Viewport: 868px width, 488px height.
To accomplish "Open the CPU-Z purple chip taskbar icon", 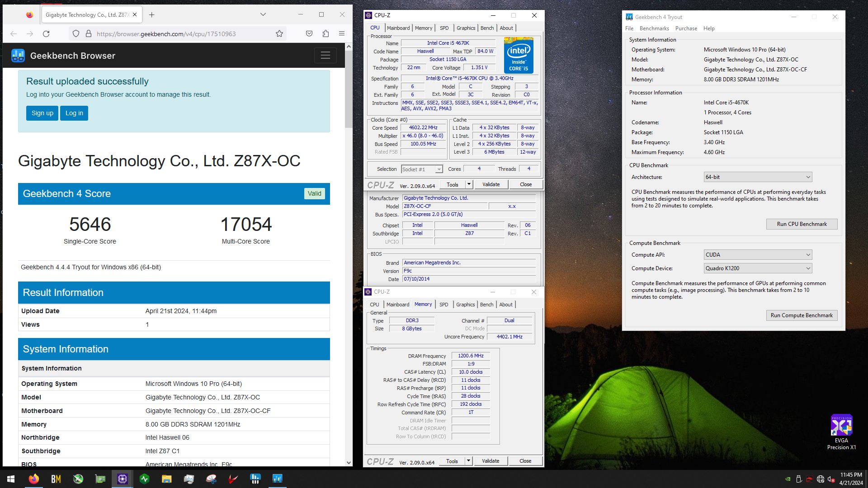I will click(x=123, y=479).
